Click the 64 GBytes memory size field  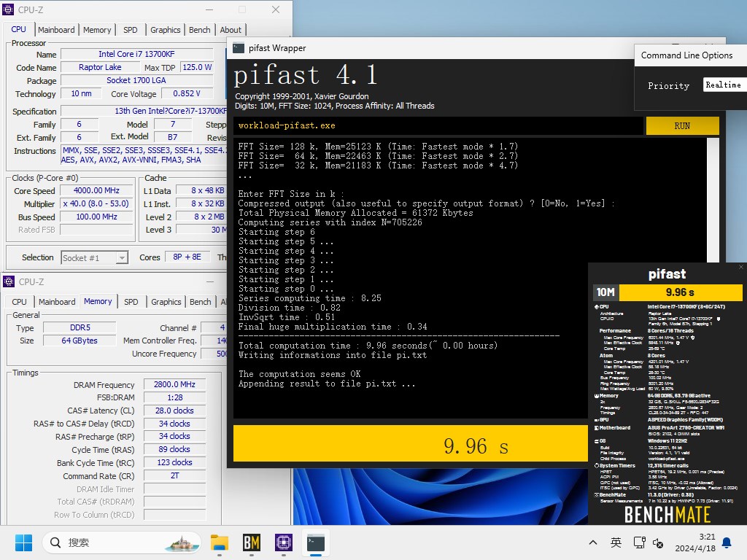[x=80, y=341]
